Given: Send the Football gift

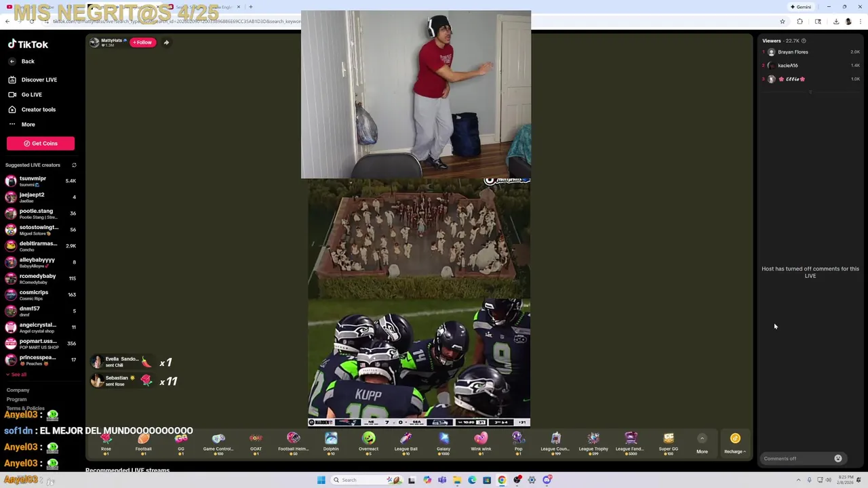Looking at the screenshot, I should point(143,443).
